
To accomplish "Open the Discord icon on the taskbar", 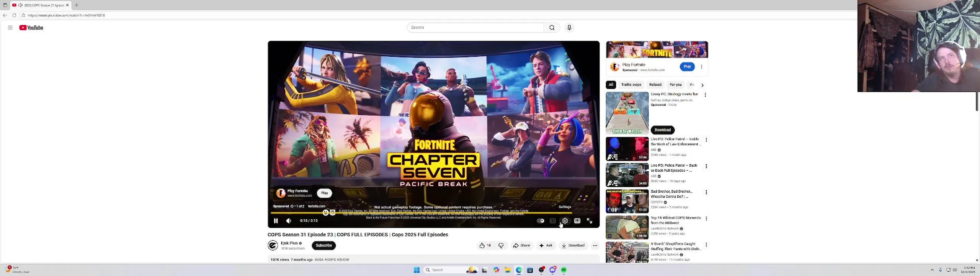I will (552, 270).
